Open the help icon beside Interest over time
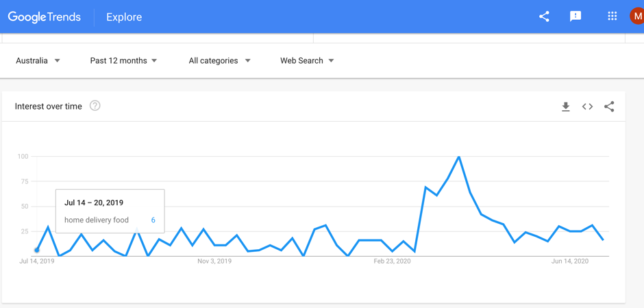The width and height of the screenshot is (644, 308). [95, 106]
